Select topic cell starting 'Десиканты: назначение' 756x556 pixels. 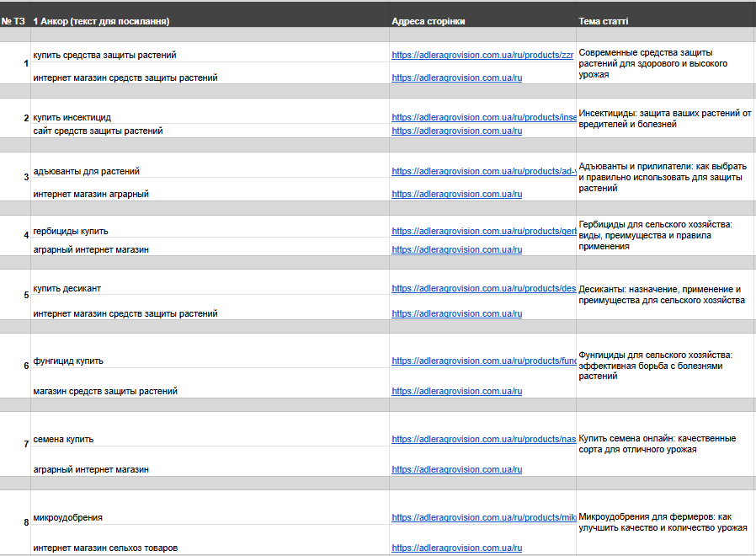(661, 295)
